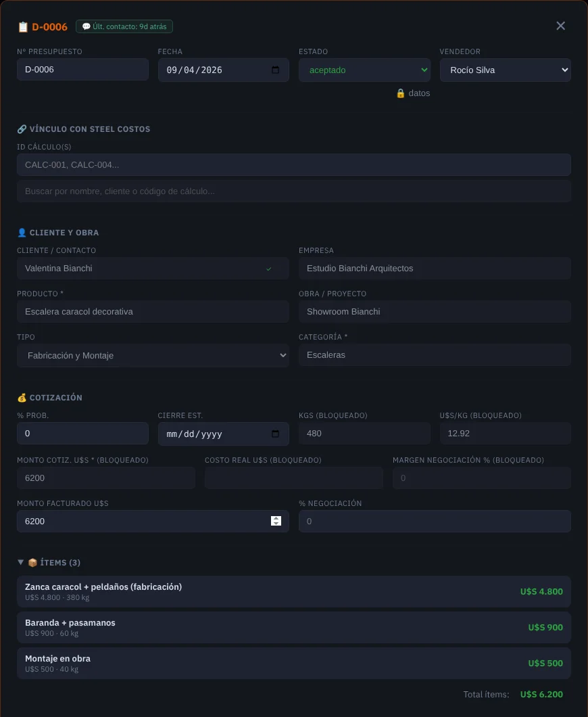588x717 pixels.
Task: Click the Monto Facturado U$S input field
Action: tap(153, 522)
